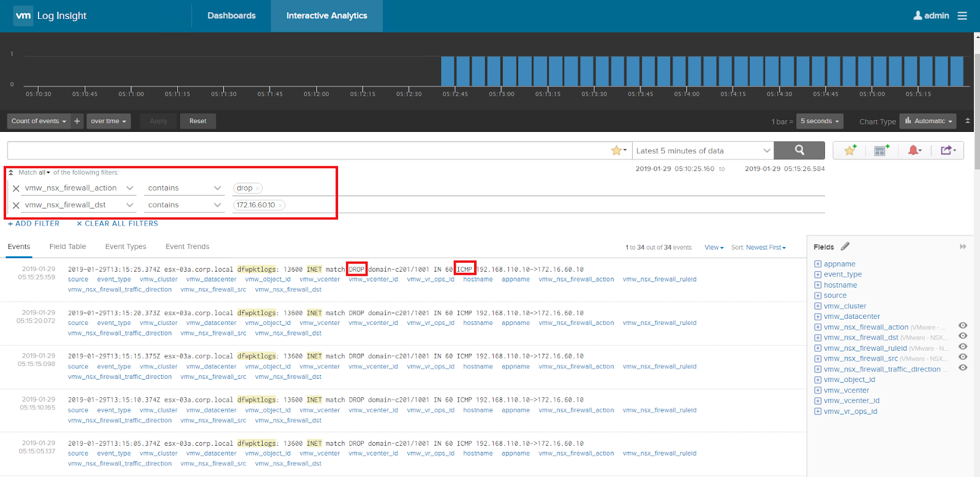980x477 pixels.
Task: Add a chart function with plus icon
Action: click(x=77, y=121)
